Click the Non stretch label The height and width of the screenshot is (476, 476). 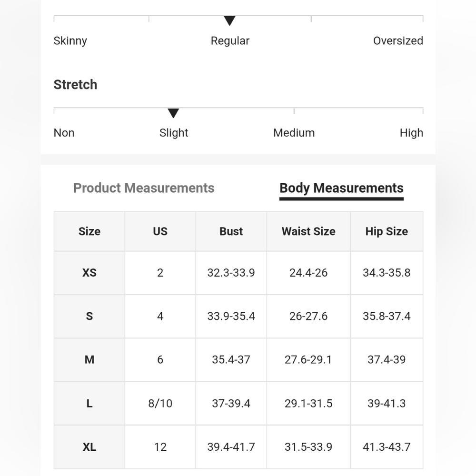tap(64, 133)
